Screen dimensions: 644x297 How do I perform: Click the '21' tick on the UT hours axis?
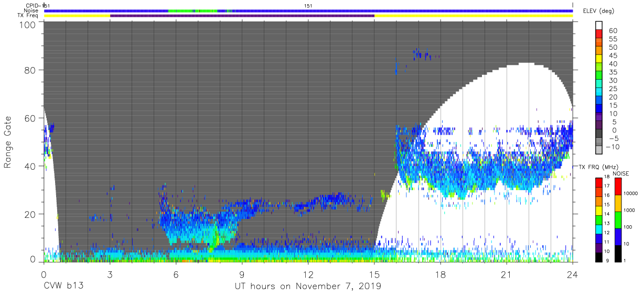click(x=507, y=274)
